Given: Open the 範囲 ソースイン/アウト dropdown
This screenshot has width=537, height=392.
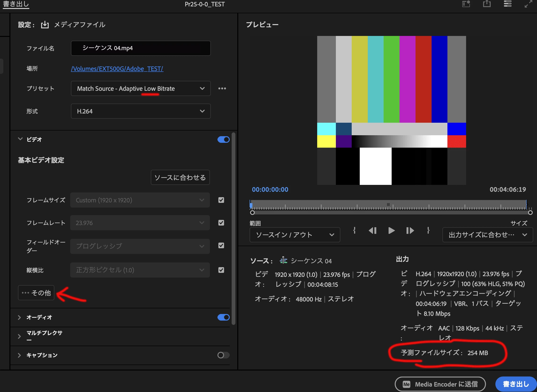Looking at the screenshot, I should (x=294, y=235).
